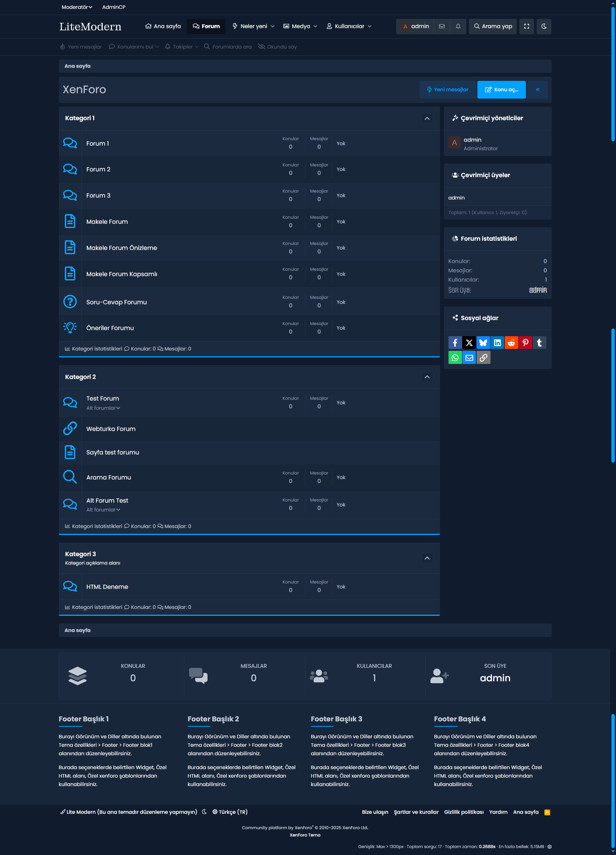Screen dimensions: 616x855
Task: Open the Moderatör dropdown
Action: [77, 7]
